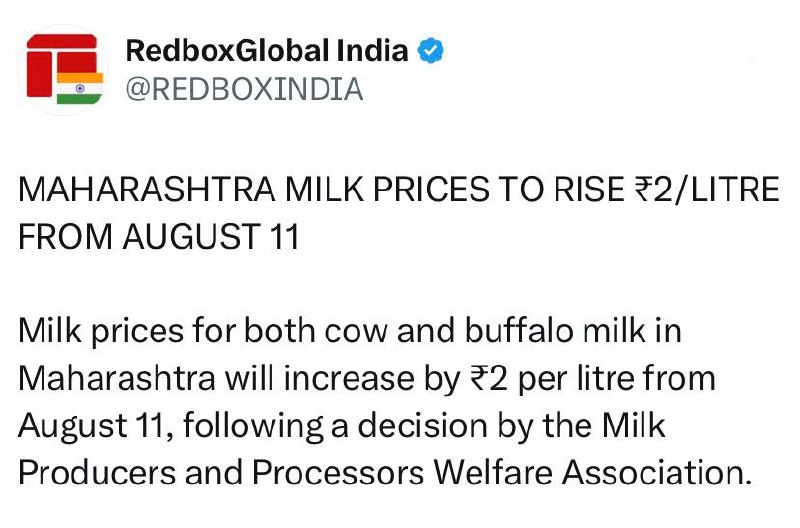
Task: Open the RedboxGlobal India profile avatar
Action: (63, 70)
